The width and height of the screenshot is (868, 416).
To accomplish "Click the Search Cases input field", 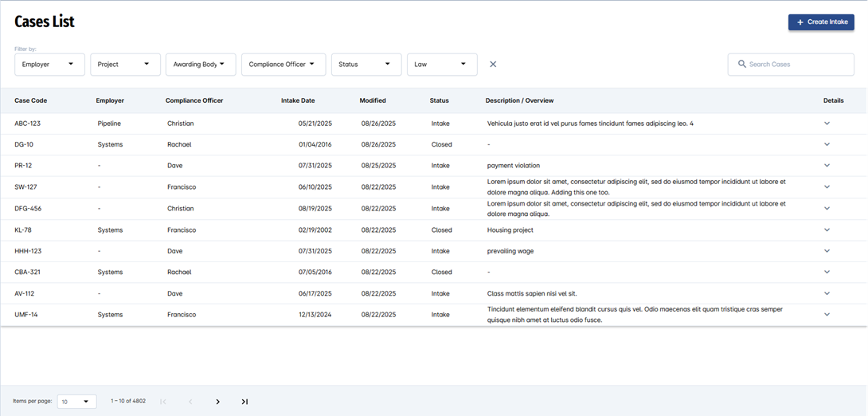I will click(791, 65).
